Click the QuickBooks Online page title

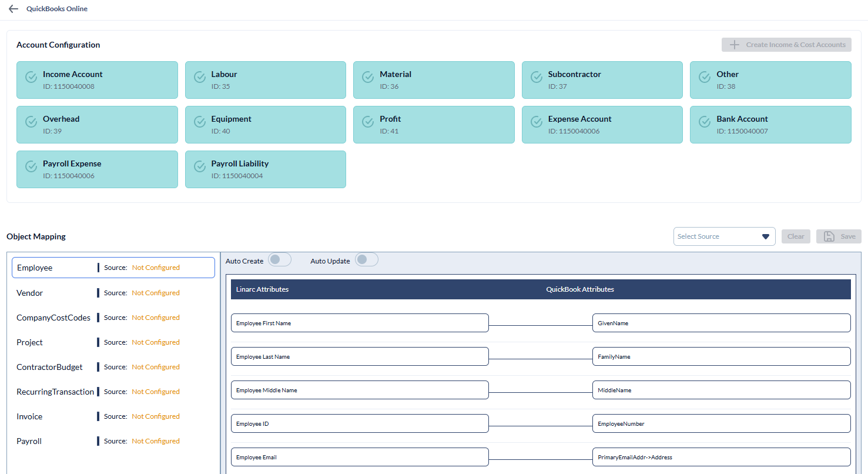coord(57,9)
